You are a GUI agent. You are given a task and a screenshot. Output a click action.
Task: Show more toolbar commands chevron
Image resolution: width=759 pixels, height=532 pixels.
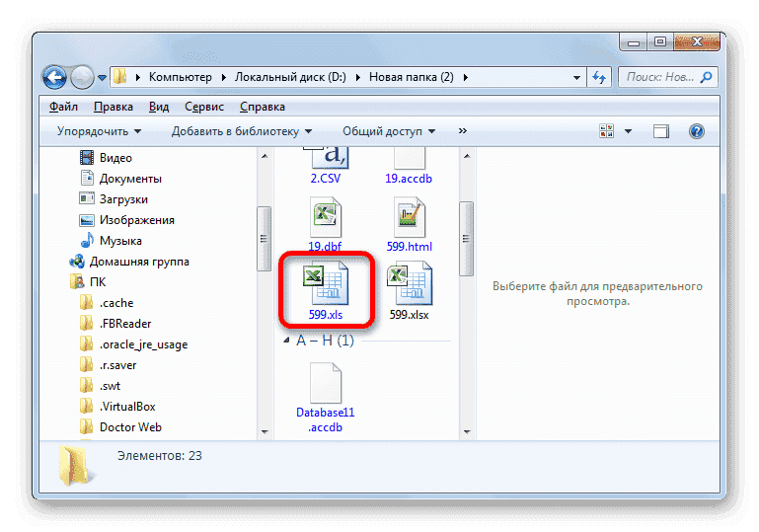pos(463,130)
